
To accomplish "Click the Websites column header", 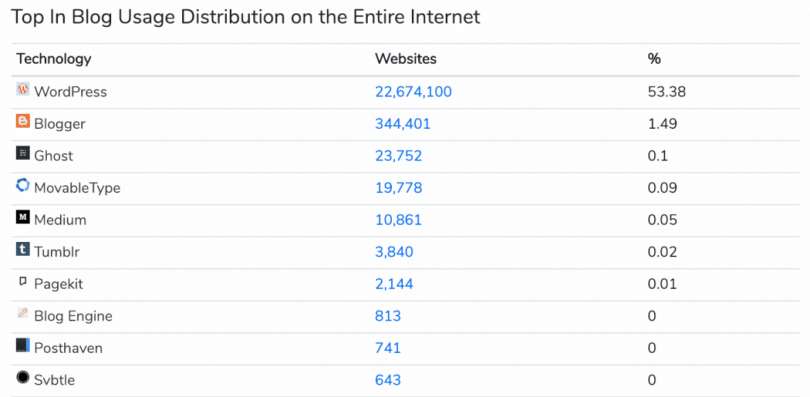I will [x=406, y=59].
